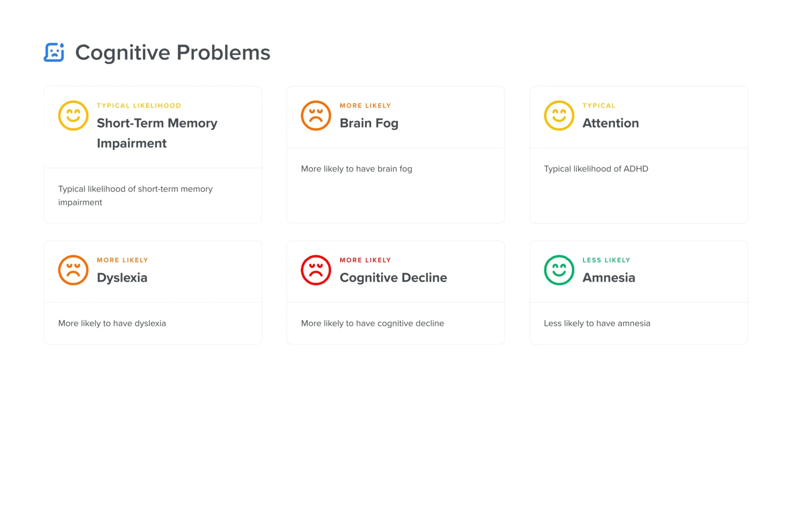
Task: Open the Dyslexia card heading
Action: click(x=122, y=278)
